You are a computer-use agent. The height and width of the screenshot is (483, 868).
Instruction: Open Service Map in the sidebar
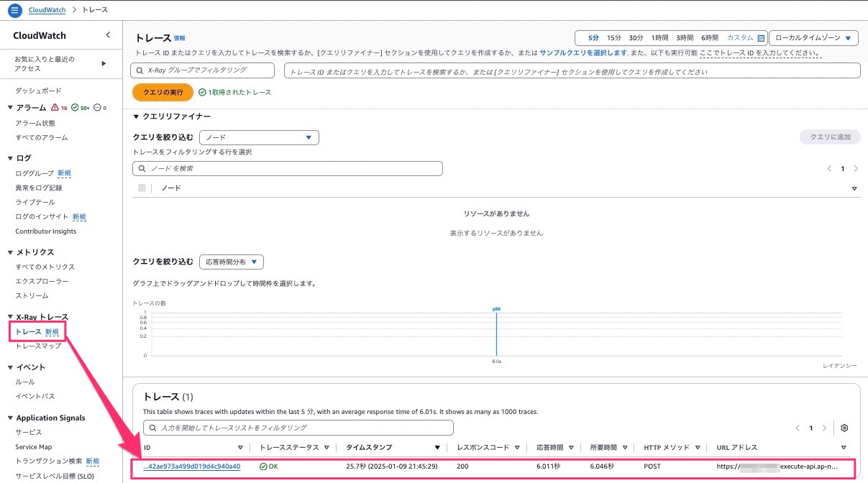pos(33,446)
